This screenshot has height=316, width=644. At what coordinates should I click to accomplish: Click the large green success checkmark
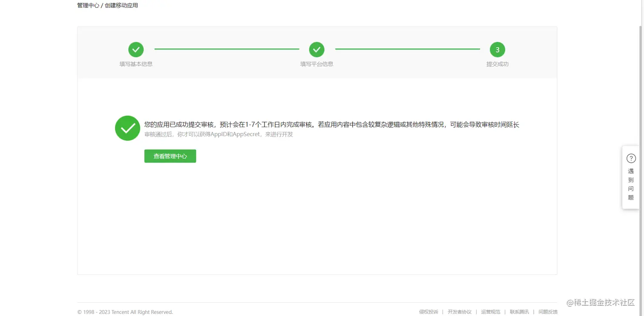pyautogui.click(x=127, y=128)
